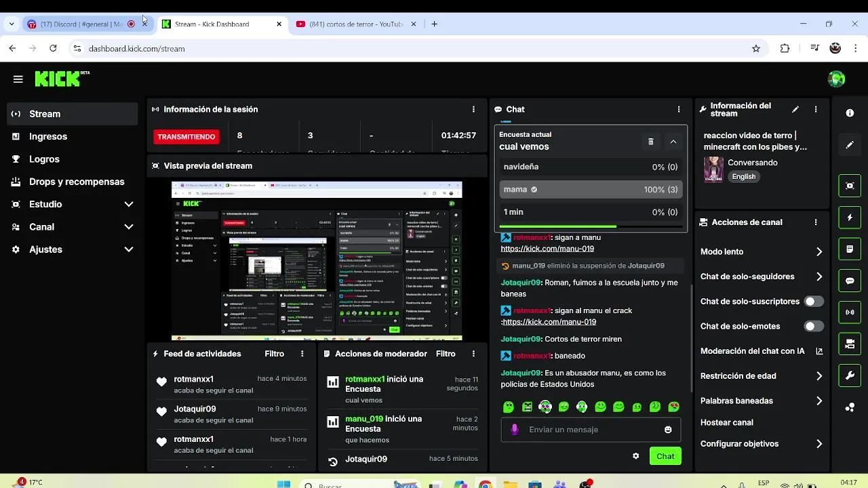Viewport: 868px width, 488px height.
Task: Toggle the stream preview widget icon in right sidebar
Action: coord(850,186)
